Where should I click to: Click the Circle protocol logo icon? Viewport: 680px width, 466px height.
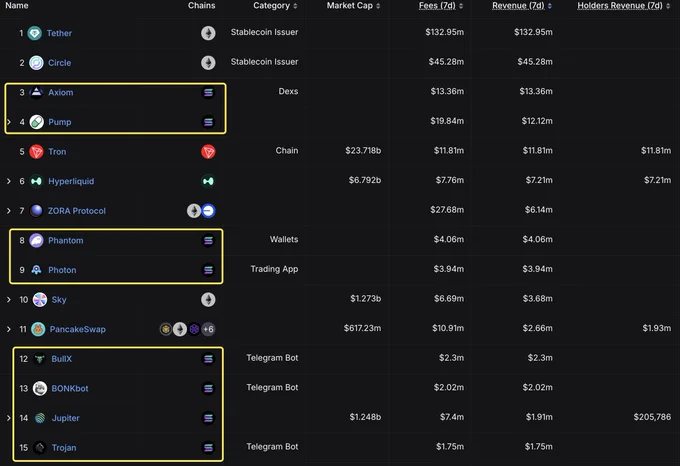point(36,63)
